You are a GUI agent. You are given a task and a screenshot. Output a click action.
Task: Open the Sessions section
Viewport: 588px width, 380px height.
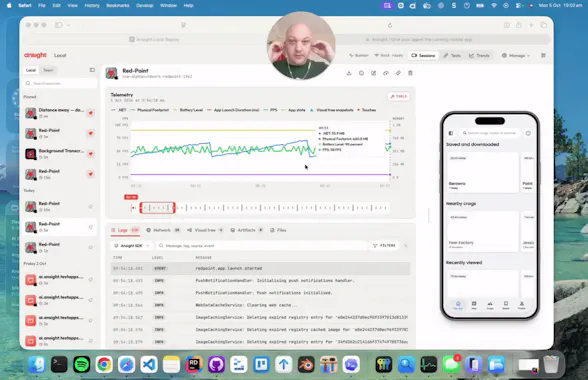(x=423, y=56)
